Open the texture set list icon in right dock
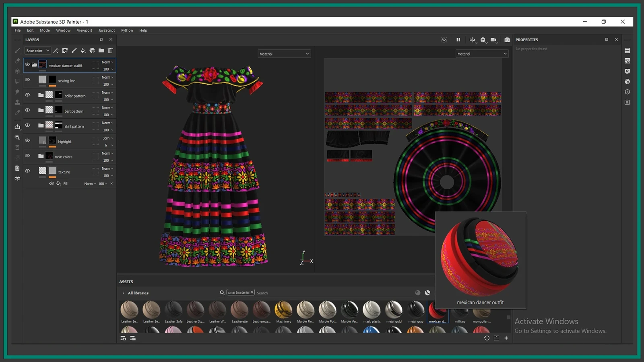The width and height of the screenshot is (644, 362). (x=627, y=51)
